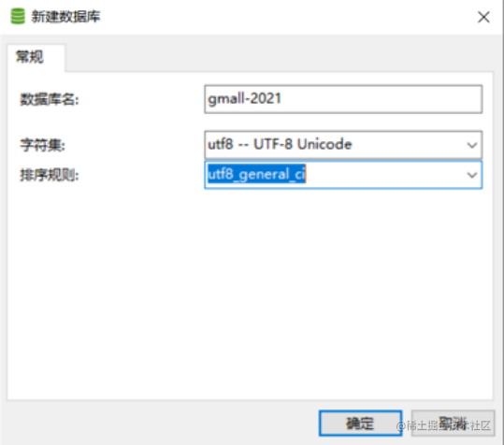Click blank footer area left of 确定
Image resolution: width=504 pixels, height=445 pixels.
(161, 423)
